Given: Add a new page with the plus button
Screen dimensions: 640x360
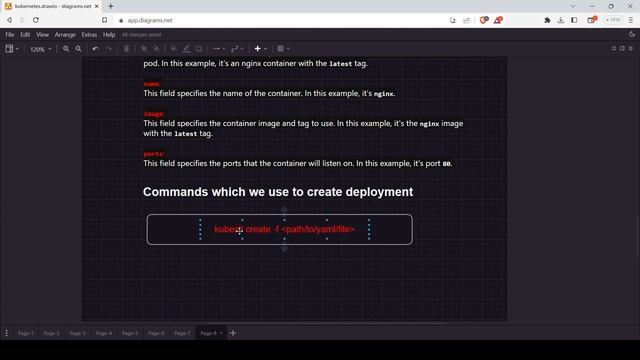Looking at the screenshot, I should pos(233,333).
